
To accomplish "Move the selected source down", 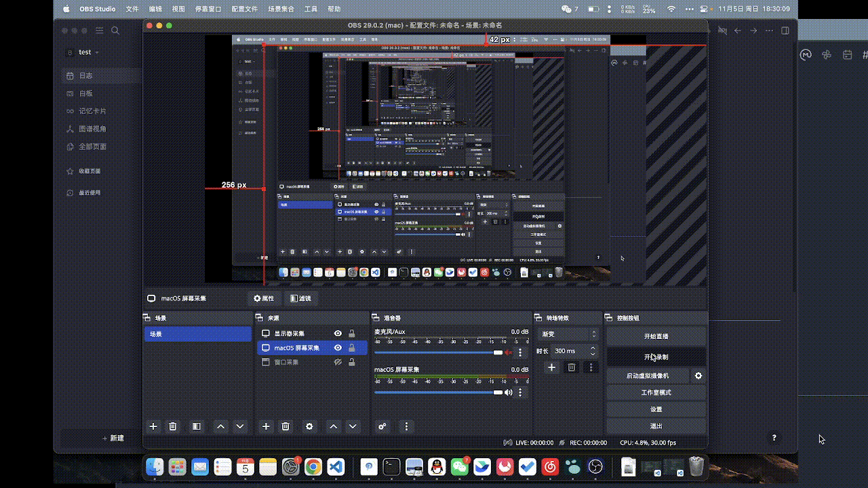I will click(353, 426).
